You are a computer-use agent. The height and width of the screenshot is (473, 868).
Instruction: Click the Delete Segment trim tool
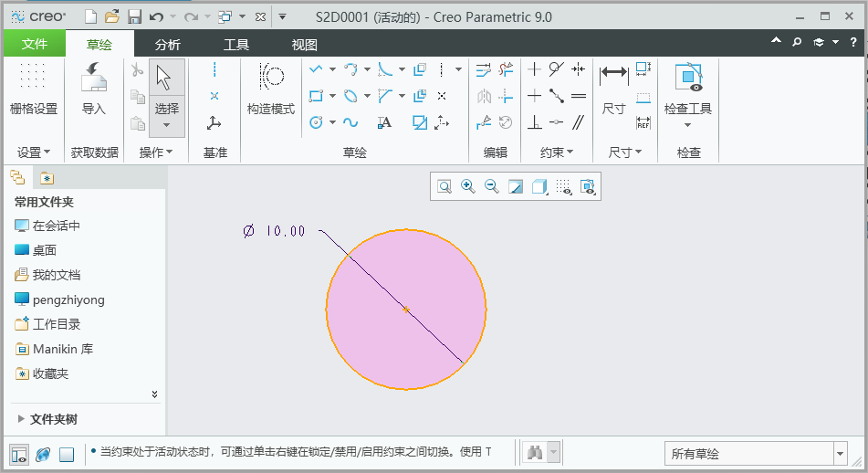506,69
